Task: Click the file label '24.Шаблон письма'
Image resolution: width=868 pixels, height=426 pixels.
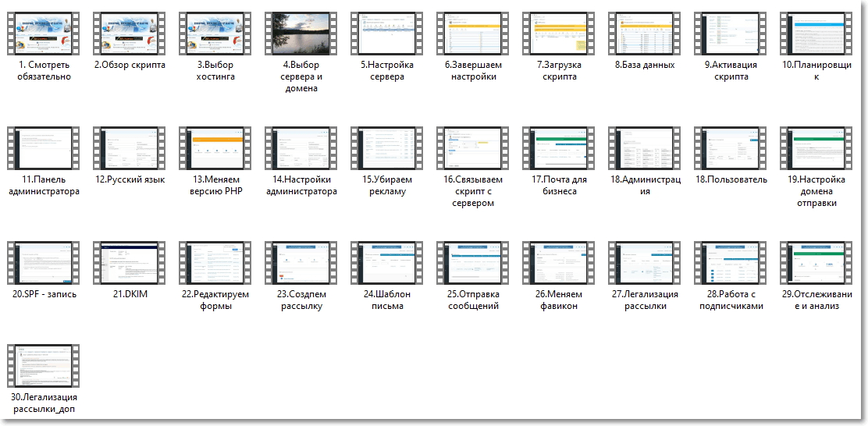Action: pos(387,300)
